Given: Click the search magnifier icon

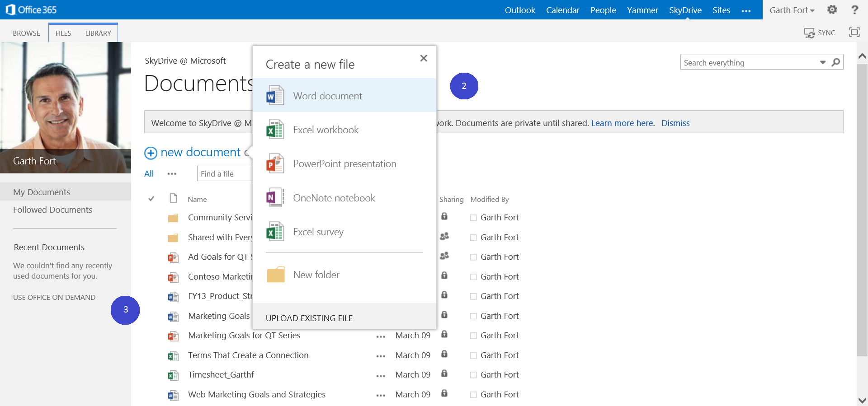Looking at the screenshot, I should click(836, 62).
